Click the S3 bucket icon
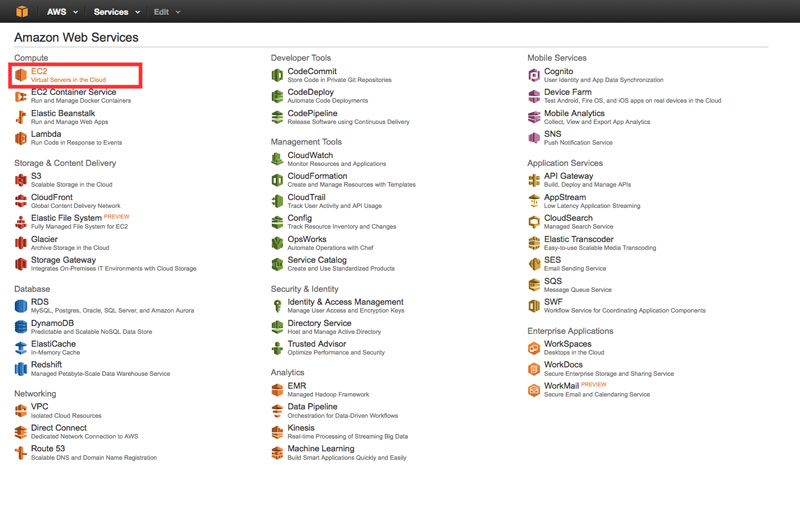This screenshot has height=530, width=800. [x=20, y=180]
